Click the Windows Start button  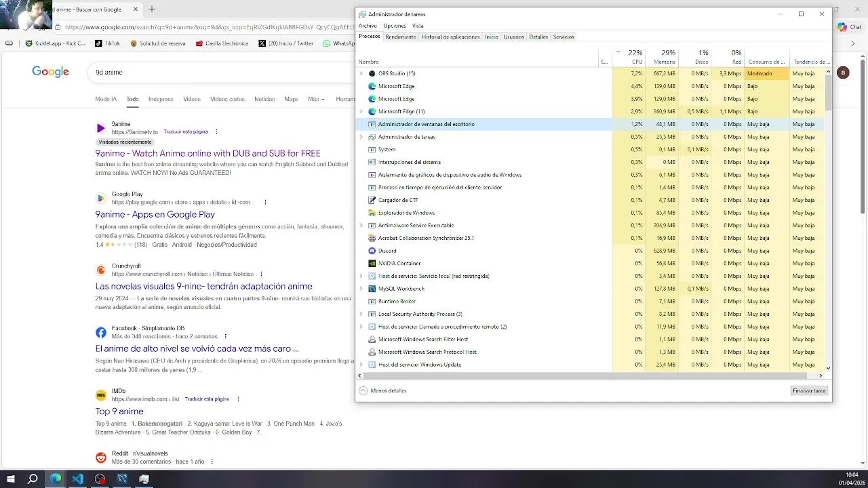click(x=11, y=479)
